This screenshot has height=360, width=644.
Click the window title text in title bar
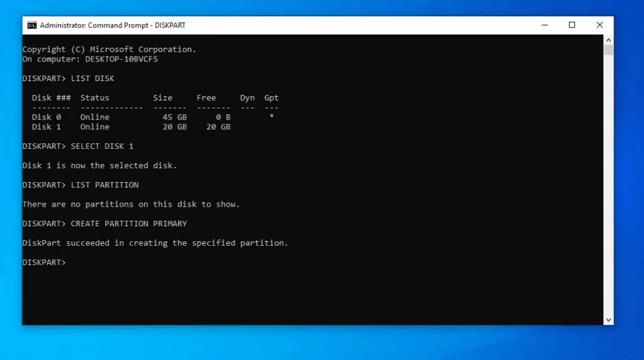click(x=113, y=25)
